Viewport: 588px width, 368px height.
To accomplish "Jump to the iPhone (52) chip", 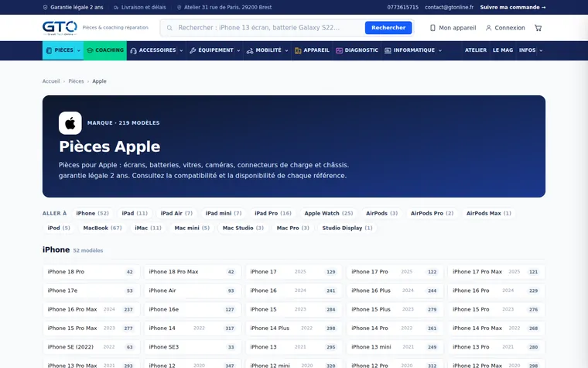I will coord(92,213).
